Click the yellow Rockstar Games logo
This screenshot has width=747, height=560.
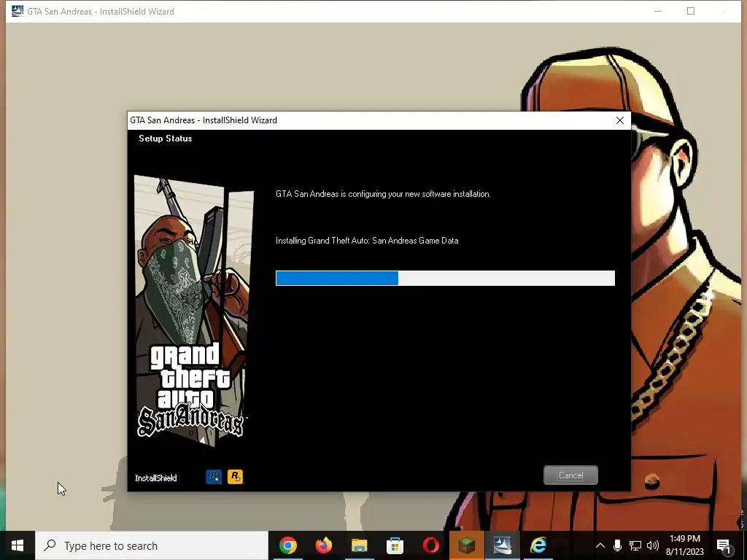(x=235, y=477)
